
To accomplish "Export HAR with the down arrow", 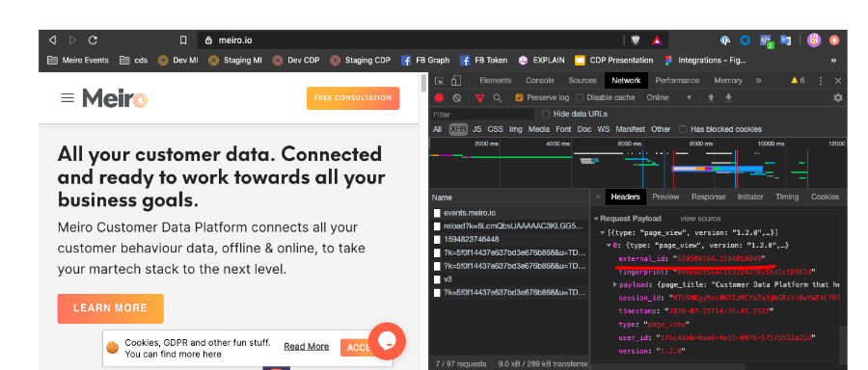I will tap(728, 98).
